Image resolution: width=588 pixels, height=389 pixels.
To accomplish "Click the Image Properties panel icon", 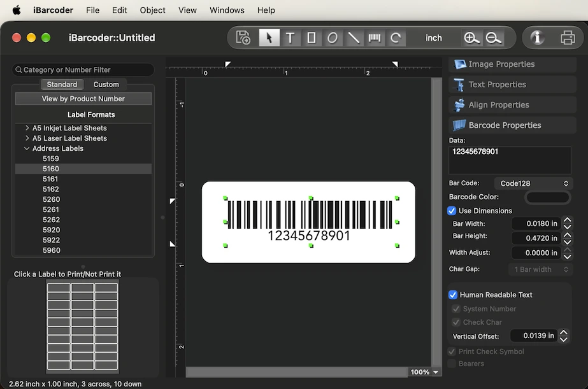I will pos(460,64).
